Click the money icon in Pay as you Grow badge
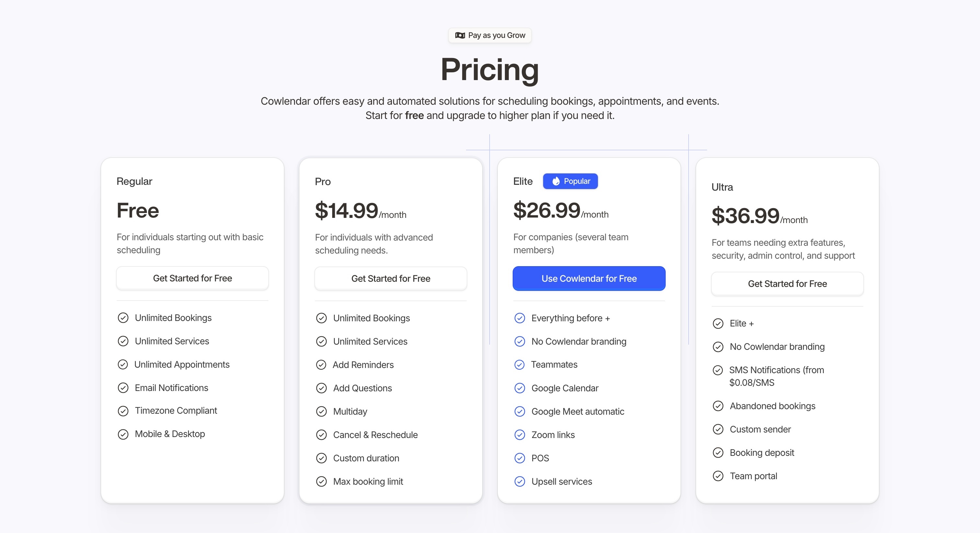 click(460, 35)
